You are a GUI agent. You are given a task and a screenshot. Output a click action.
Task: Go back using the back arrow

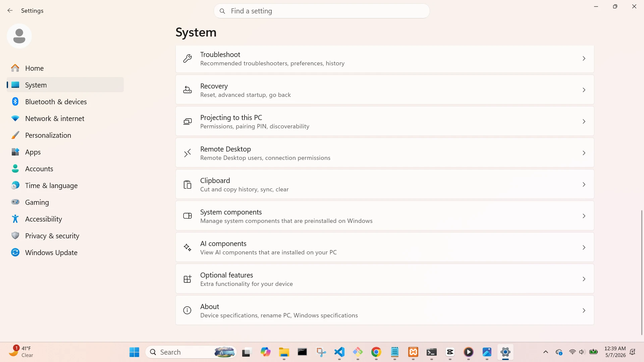(10, 11)
